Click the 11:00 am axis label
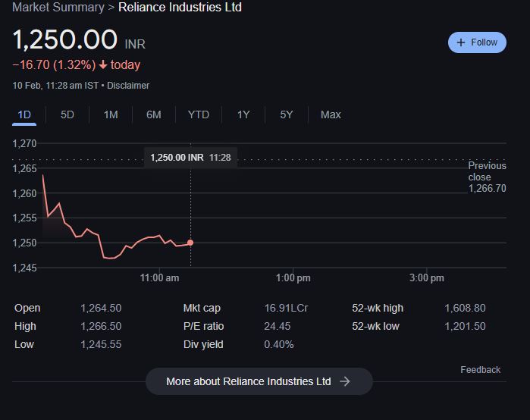The image size is (530, 420). pyautogui.click(x=159, y=278)
